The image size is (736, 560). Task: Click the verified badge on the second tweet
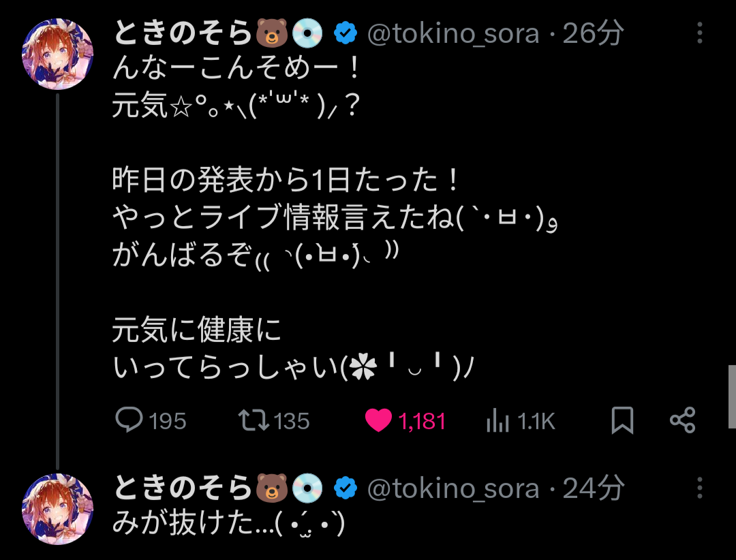pos(346,488)
